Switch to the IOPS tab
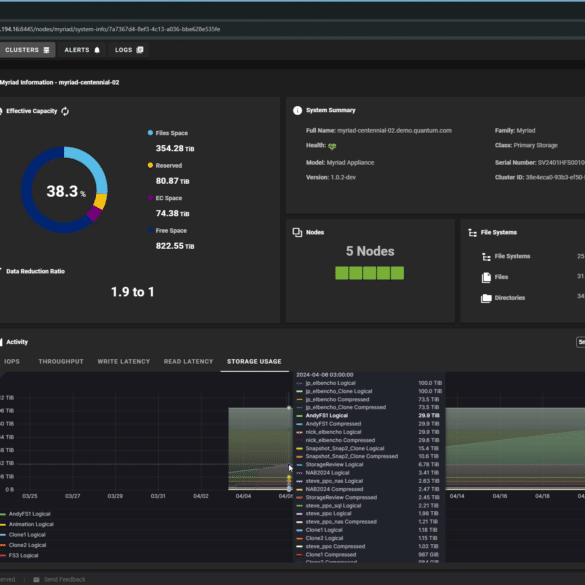The height and width of the screenshot is (585, 585). coord(12,362)
